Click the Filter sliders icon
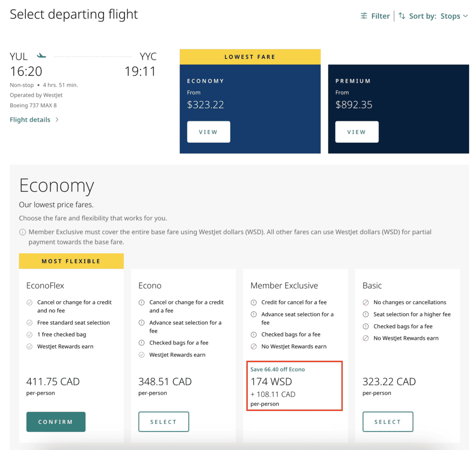The height and width of the screenshot is (450, 476). (x=364, y=16)
